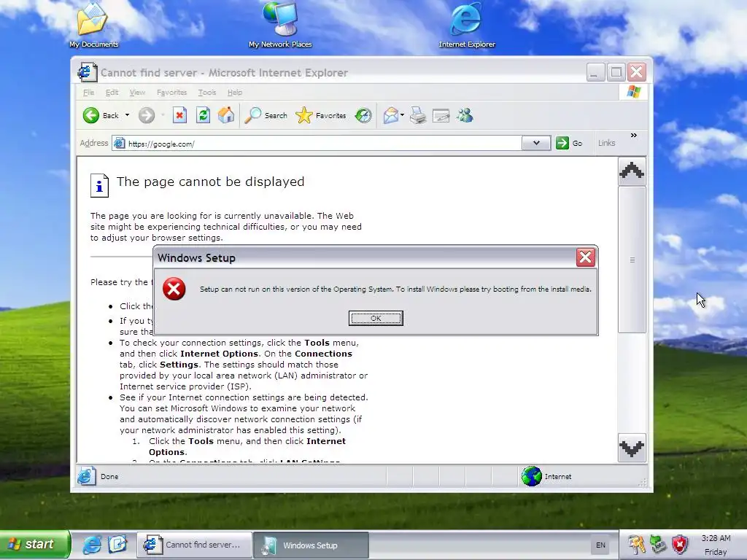The width and height of the screenshot is (747, 560).
Task: Expand the Back button history dropdown arrow
Action: coord(127,115)
